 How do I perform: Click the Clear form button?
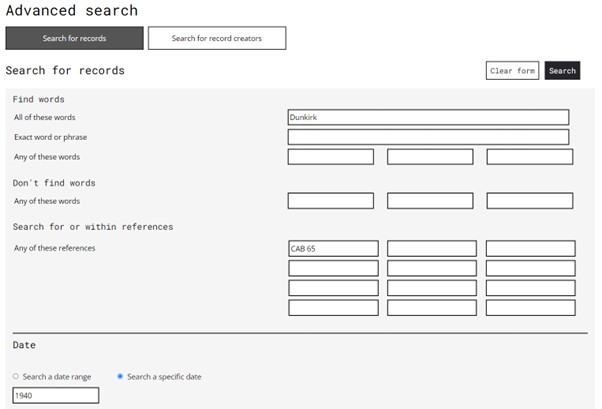pyautogui.click(x=512, y=71)
